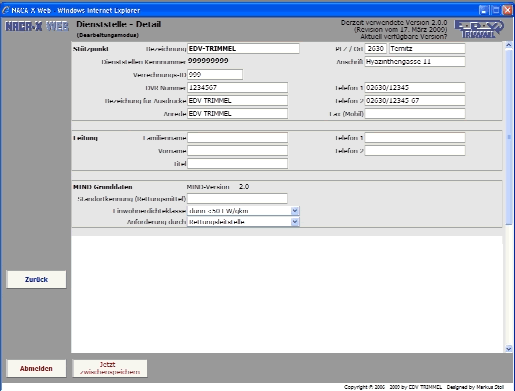This screenshot has height=391, width=515.
Task: Click Jetzt zwischenspeichern button
Action: (x=110, y=368)
